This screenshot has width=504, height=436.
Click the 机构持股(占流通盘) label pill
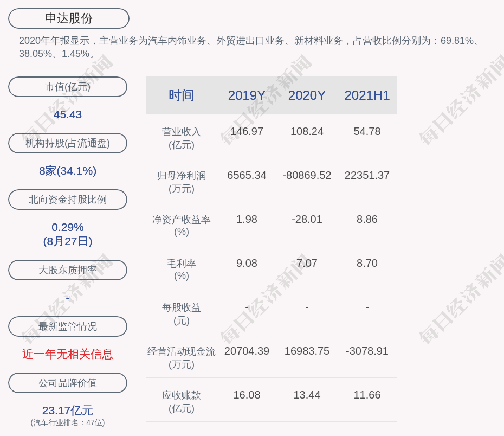tap(68, 143)
